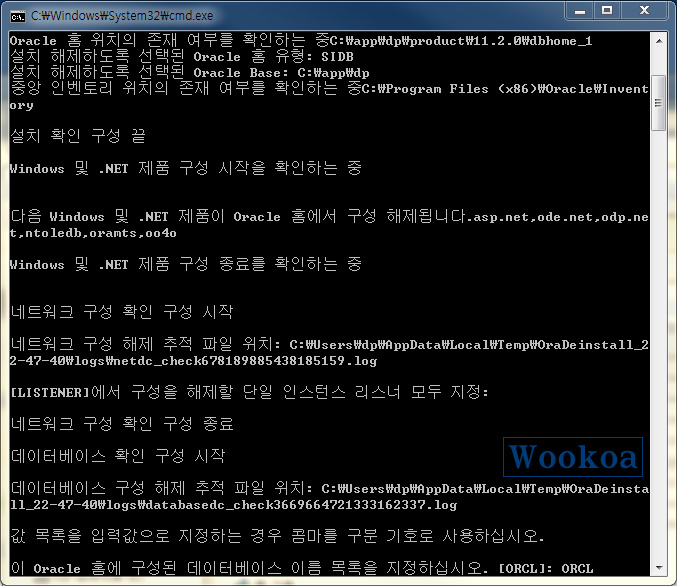Click the '네트워크 구성 확인 구성 시작' line
This screenshot has height=586, width=677.
(122, 312)
